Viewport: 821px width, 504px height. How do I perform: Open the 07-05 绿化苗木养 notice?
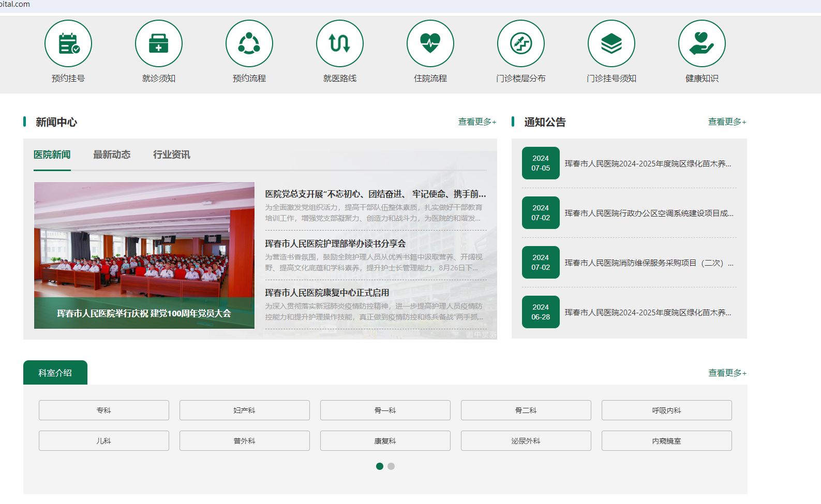[648, 163]
